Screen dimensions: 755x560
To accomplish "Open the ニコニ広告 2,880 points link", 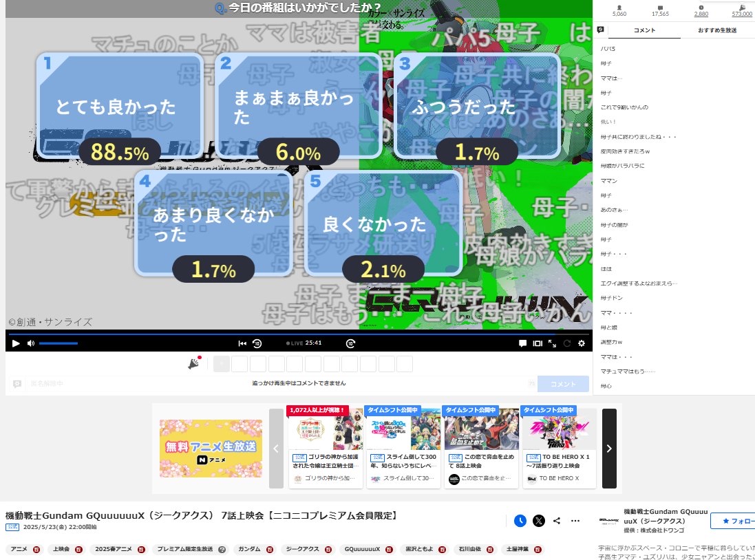I will (701, 12).
